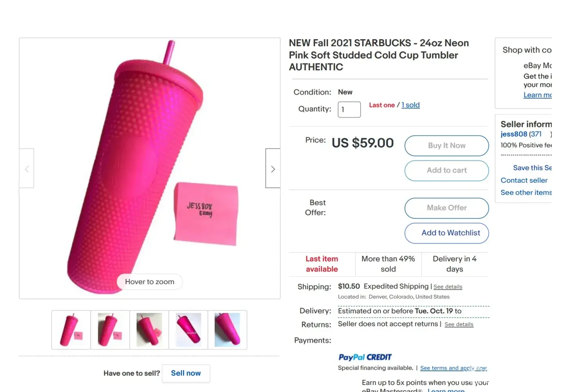571x392 pixels.
Task: Show the next product image arrow
Action: click(273, 169)
